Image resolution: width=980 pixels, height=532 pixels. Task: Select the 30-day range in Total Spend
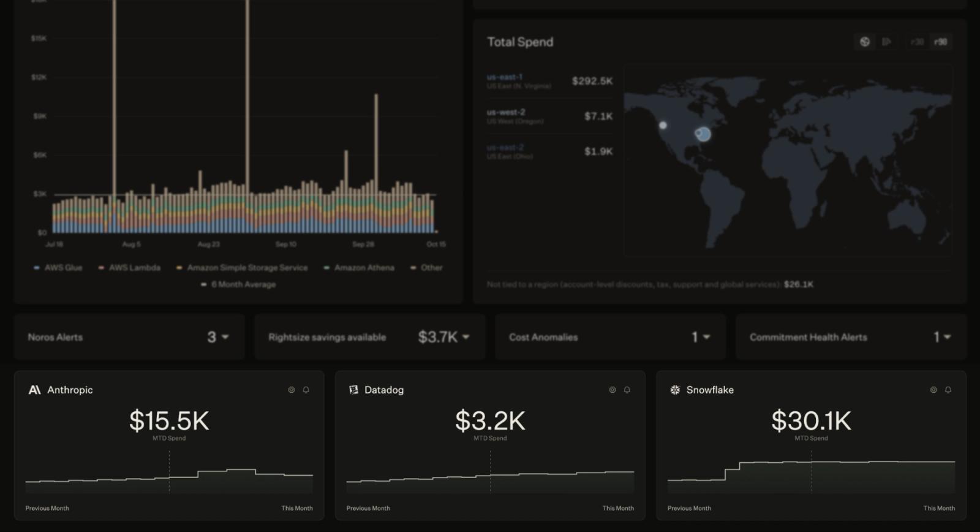pos(917,42)
